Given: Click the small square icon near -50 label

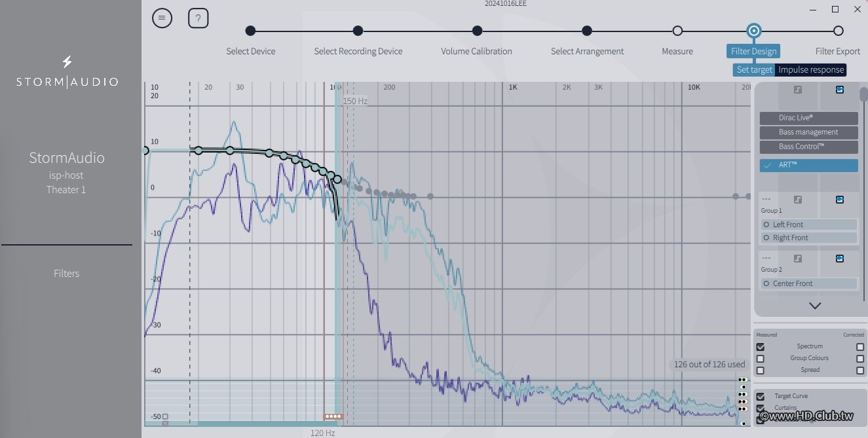Looking at the screenshot, I should point(165,416).
